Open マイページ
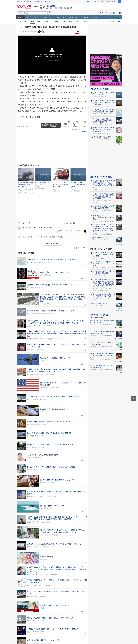Image resolution: width=138 pixels, height=644 pixels. [103, 13]
